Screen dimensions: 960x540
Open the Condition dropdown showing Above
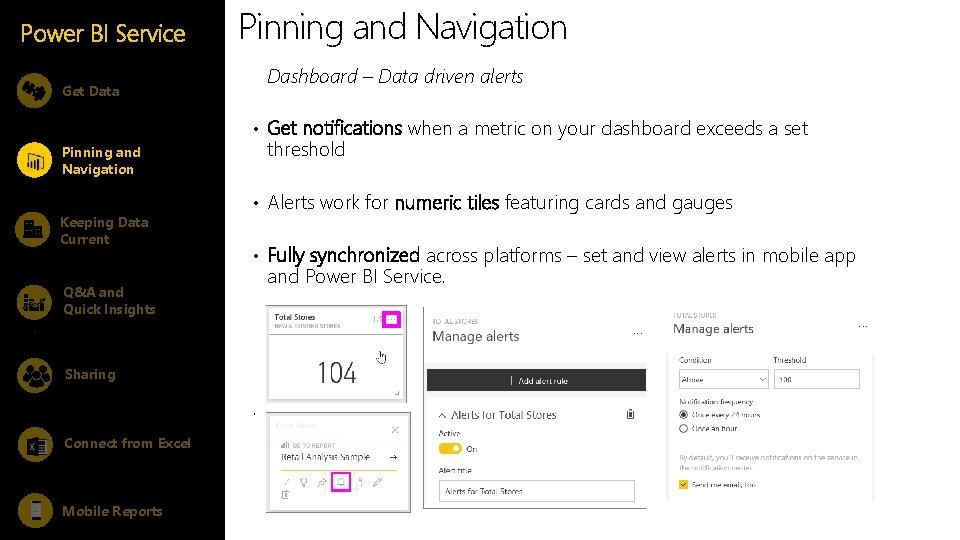723,380
